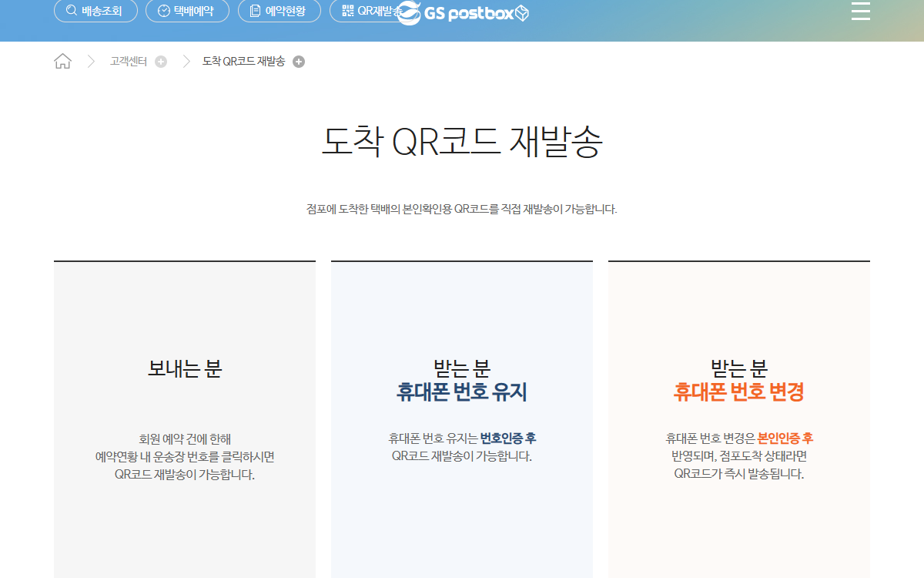Click the 도착 QR코드 재발송 breadcrumb
This screenshot has width=924, height=578.
click(x=243, y=62)
